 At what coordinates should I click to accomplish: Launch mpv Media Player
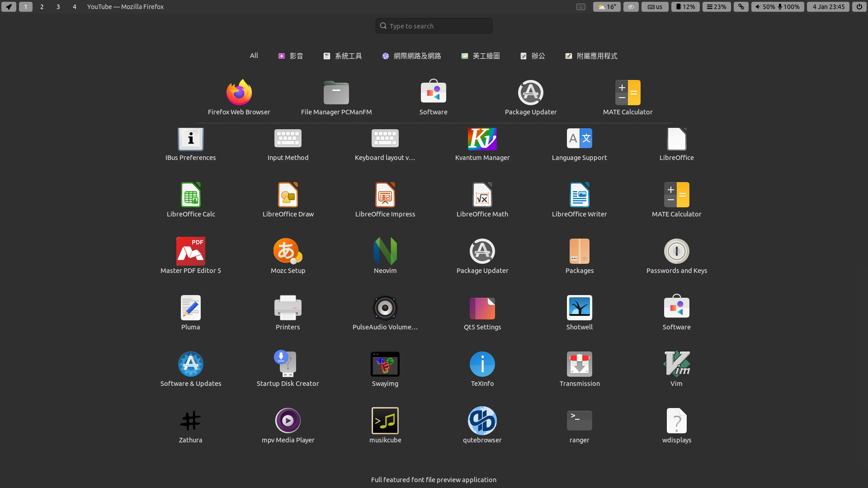click(288, 426)
